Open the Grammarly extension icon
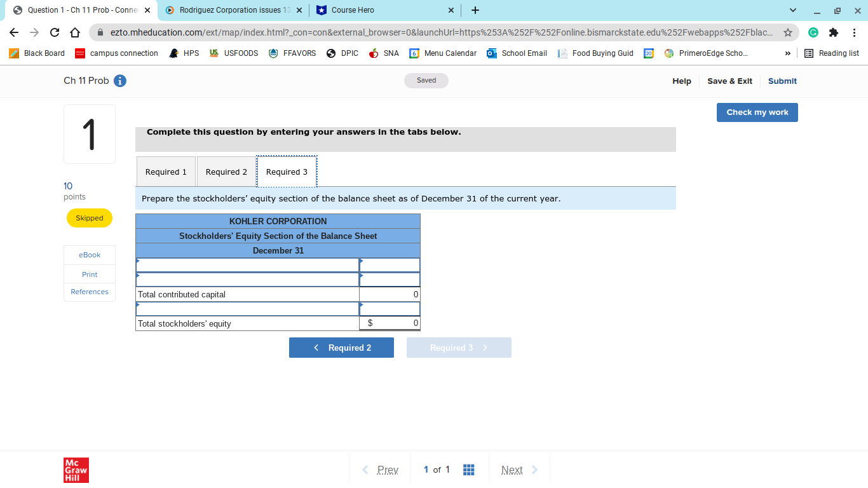The image size is (868, 488). point(813,31)
